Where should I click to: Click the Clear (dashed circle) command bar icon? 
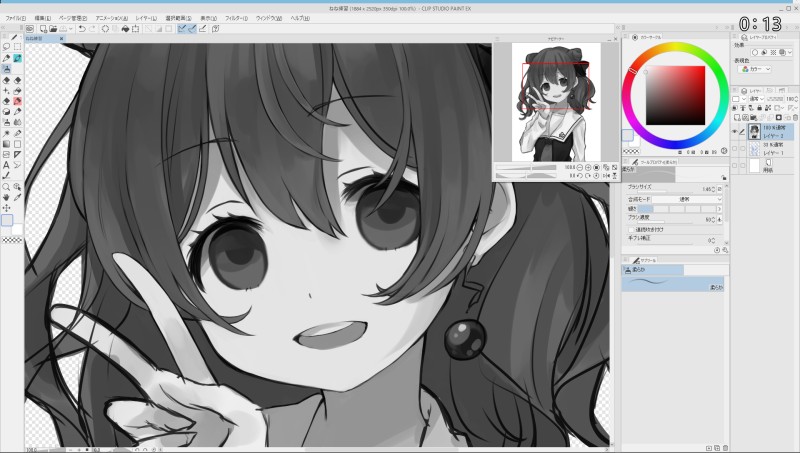coord(105,29)
